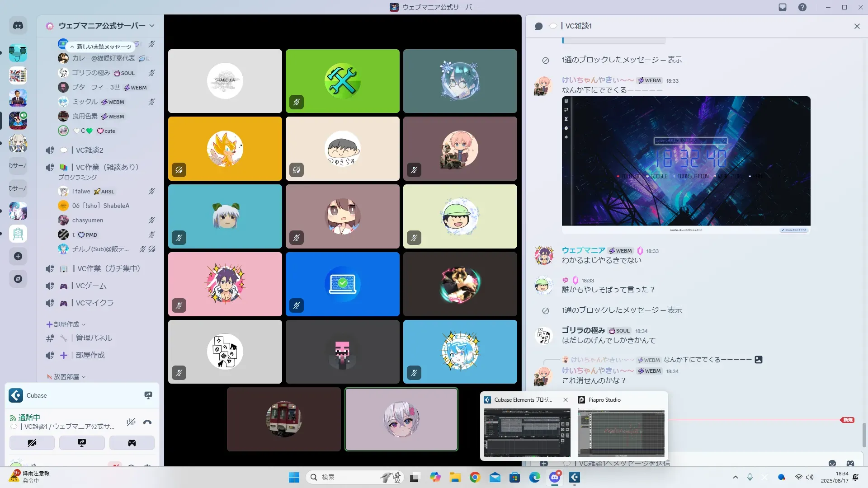The image size is (868, 488).
Task: Show the first blocked message
Action: click(x=675, y=60)
